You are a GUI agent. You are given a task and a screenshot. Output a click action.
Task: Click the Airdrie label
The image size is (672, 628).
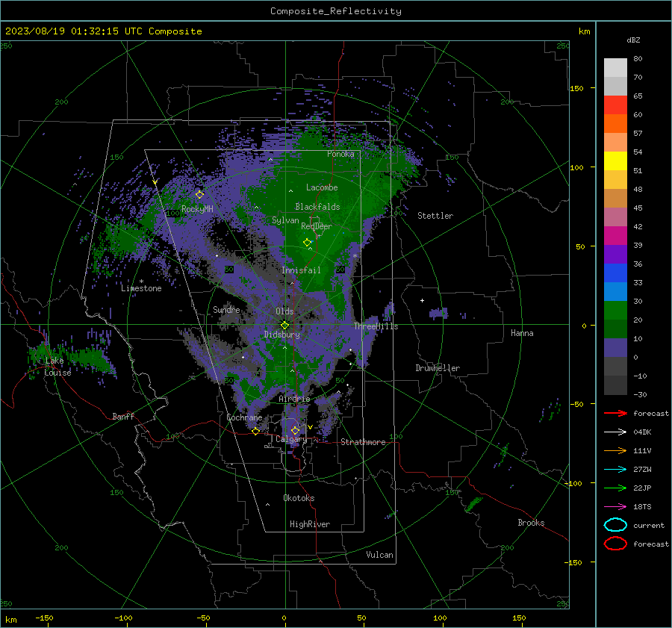click(294, 399)
